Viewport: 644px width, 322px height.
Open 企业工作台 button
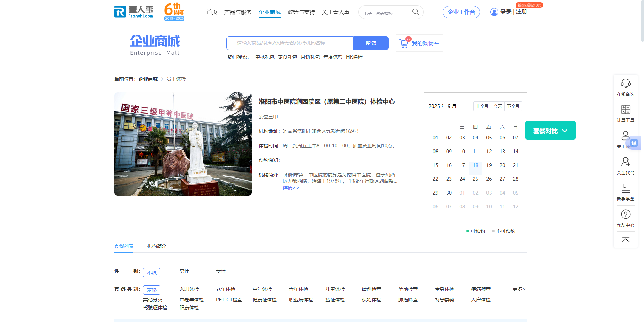point(461,12)
